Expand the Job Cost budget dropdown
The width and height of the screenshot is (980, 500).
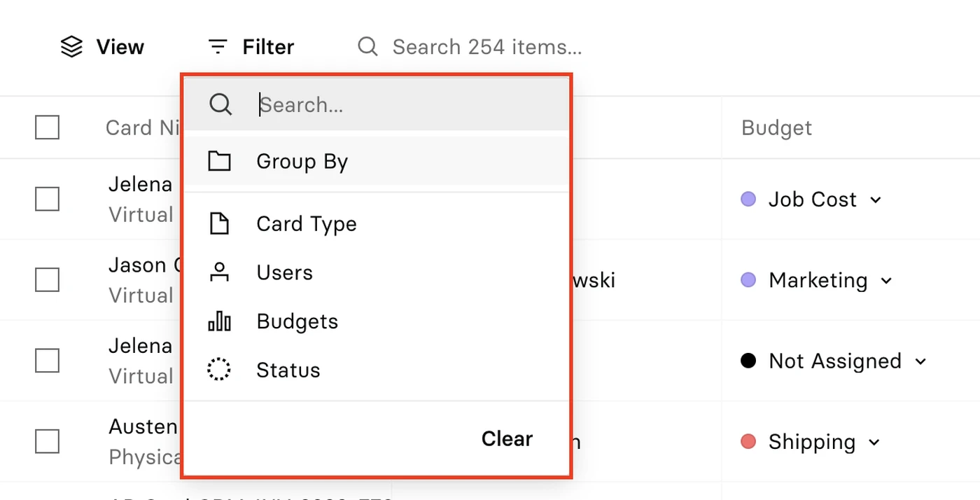pos(876,200)
